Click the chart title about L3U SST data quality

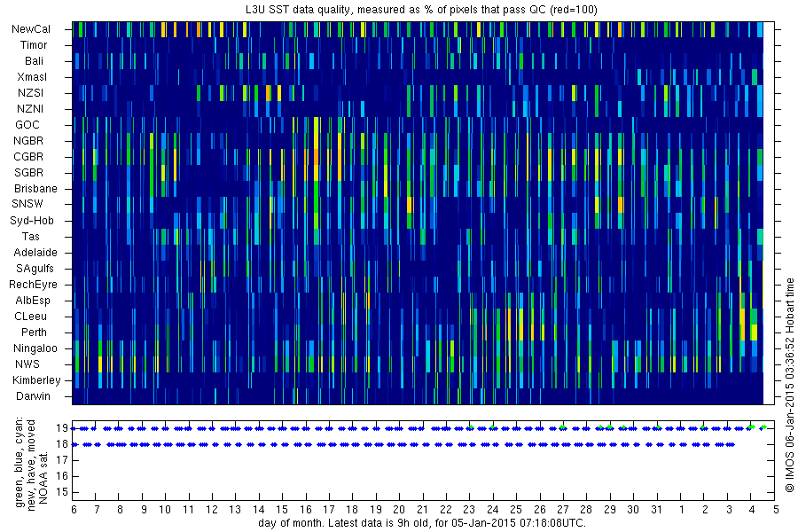(422, 10)
